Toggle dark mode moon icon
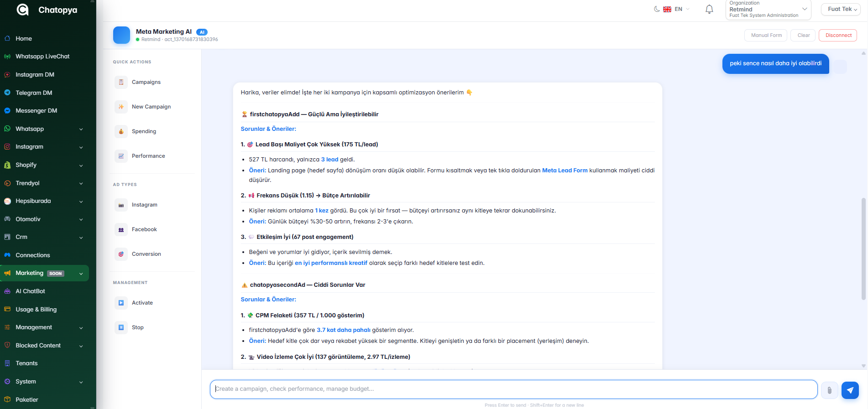Image resolution: width=868 pixels, height=409 pixels. pos(657,9)
